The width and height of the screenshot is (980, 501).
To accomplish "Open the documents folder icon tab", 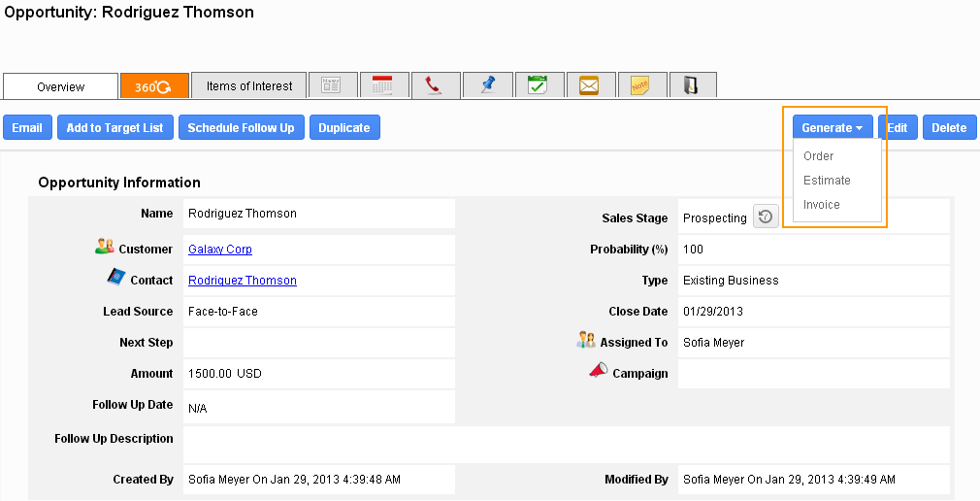I will point(692,85).
